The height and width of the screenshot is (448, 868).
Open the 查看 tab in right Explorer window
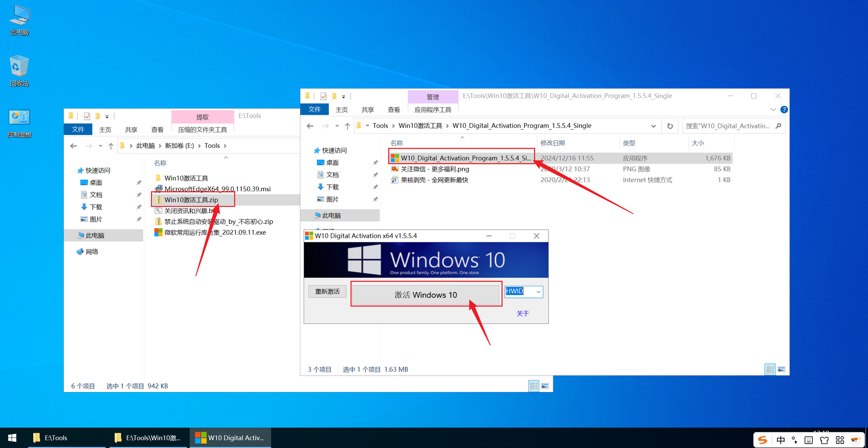[394, 110]
